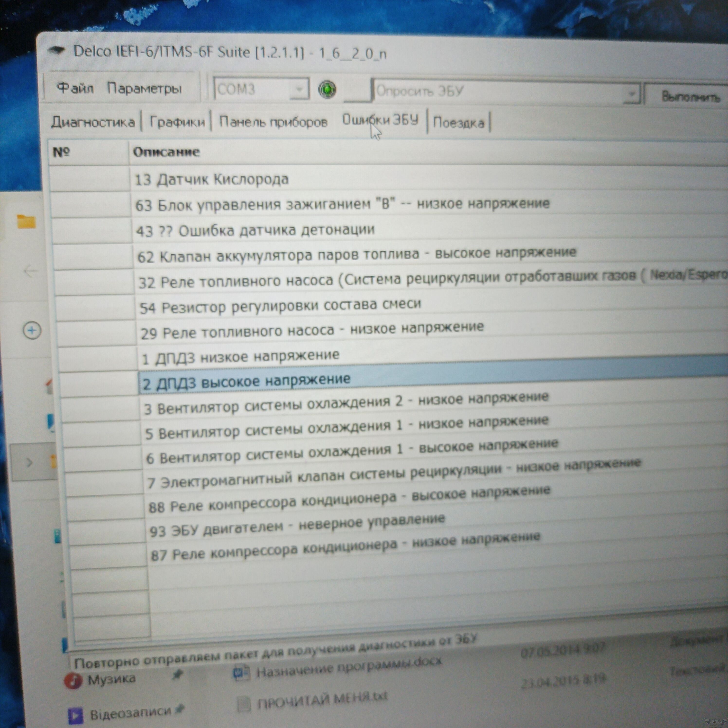Open the Параметры menu
728x728 pixels.
point(144,89)
